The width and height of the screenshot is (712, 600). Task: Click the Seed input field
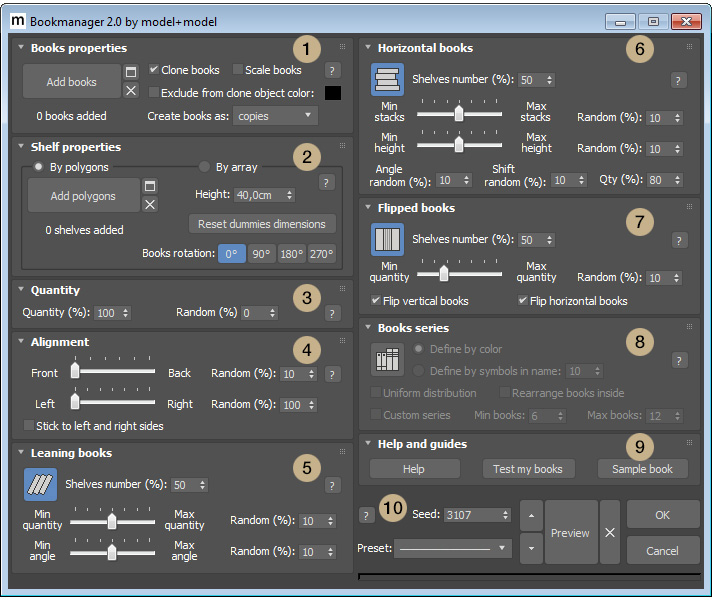tap(478, 515)
